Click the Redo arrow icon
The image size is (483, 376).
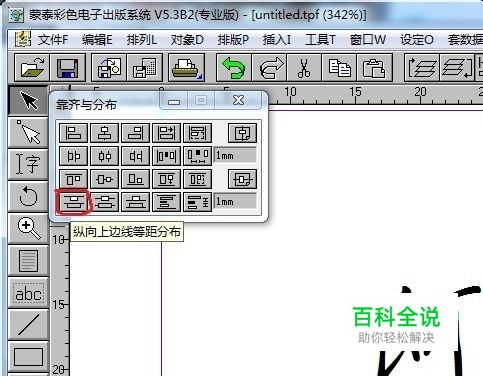270,68
